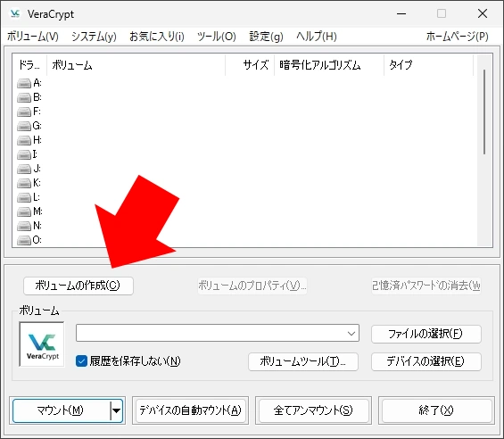
Task: Select drive O: icon in list
Action: click(x=24, y=240)
